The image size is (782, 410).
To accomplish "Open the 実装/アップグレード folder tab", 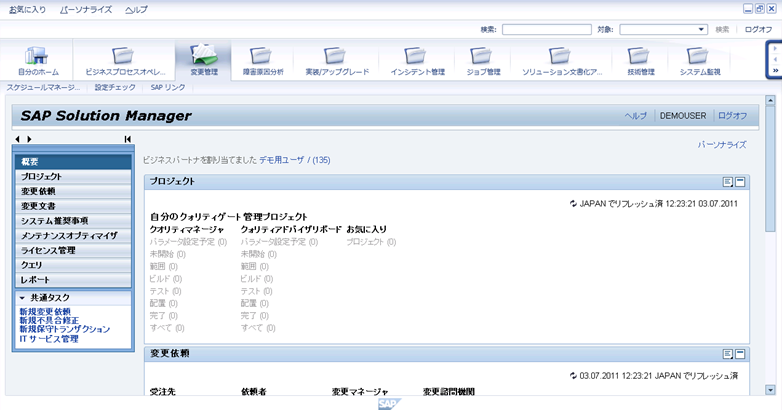I will (x=337, y=60).
